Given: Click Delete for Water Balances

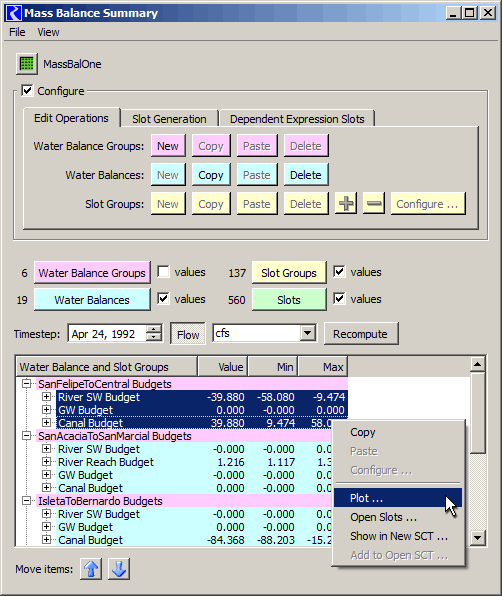Looking at the screenshot, I should coord(306,175).
